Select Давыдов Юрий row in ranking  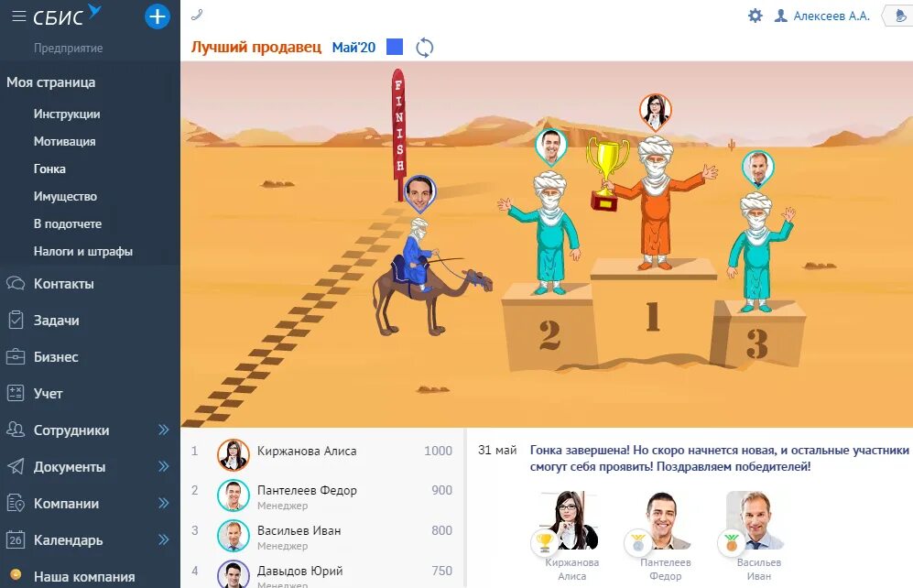tap(323, 572)
